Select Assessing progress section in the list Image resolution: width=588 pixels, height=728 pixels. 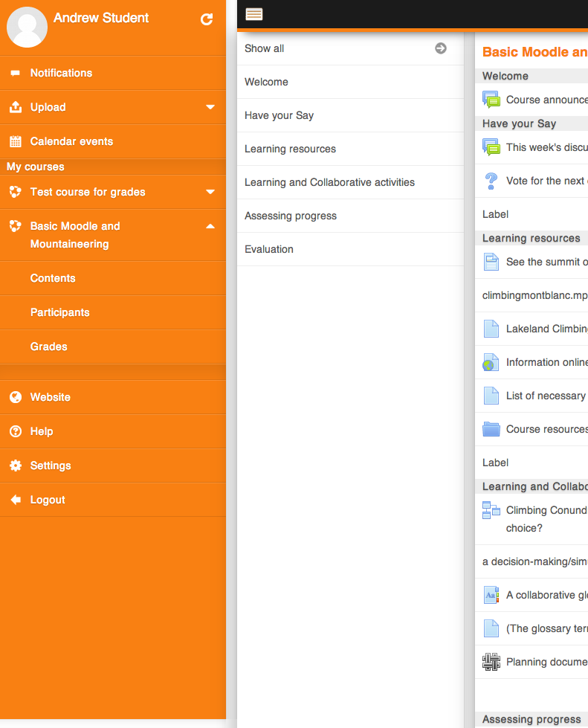point(350,216)
